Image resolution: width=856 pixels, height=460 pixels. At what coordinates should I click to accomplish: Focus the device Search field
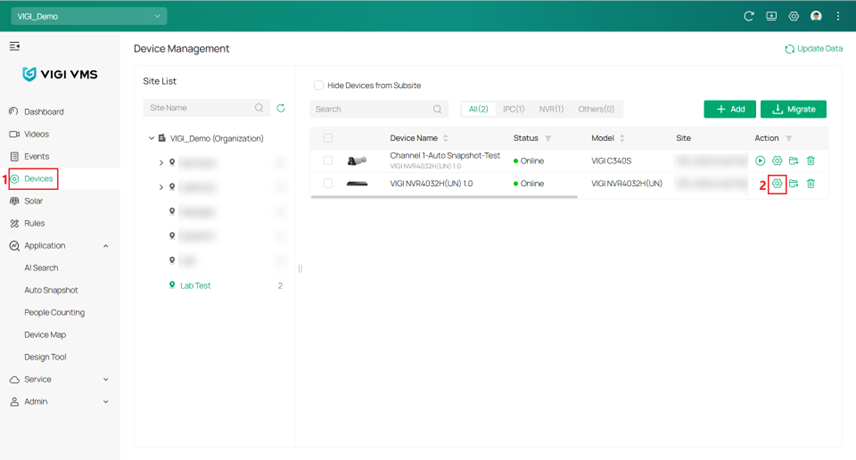[x=379, y=109]
